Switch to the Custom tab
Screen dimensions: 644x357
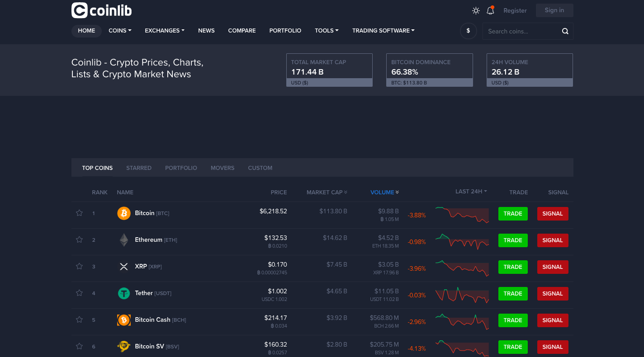coord(260,168)
